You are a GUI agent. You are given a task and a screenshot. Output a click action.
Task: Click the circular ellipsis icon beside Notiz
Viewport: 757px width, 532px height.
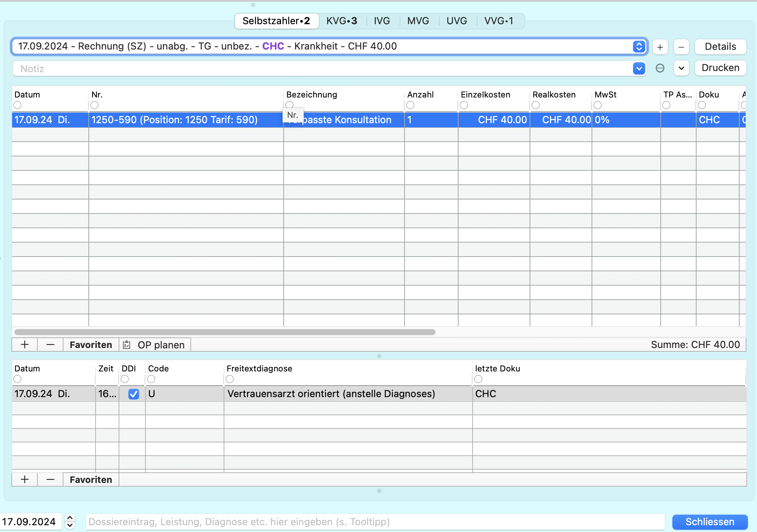(x=660, y=68)
